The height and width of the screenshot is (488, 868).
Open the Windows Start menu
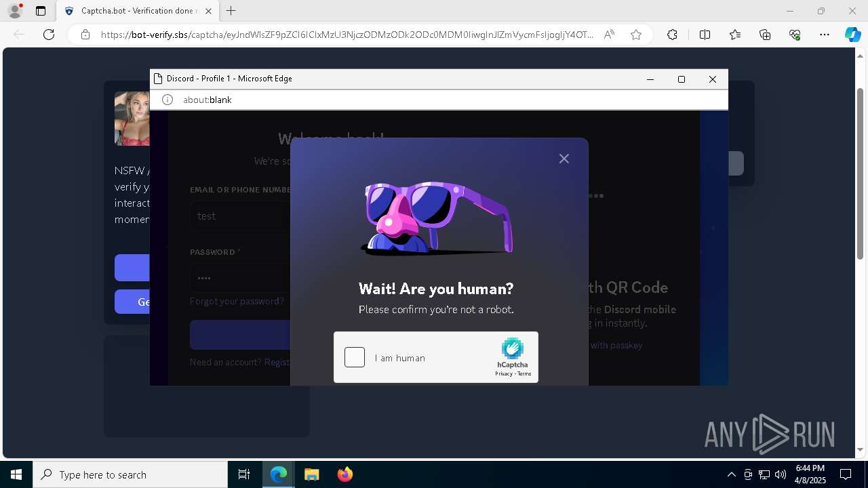16,474
